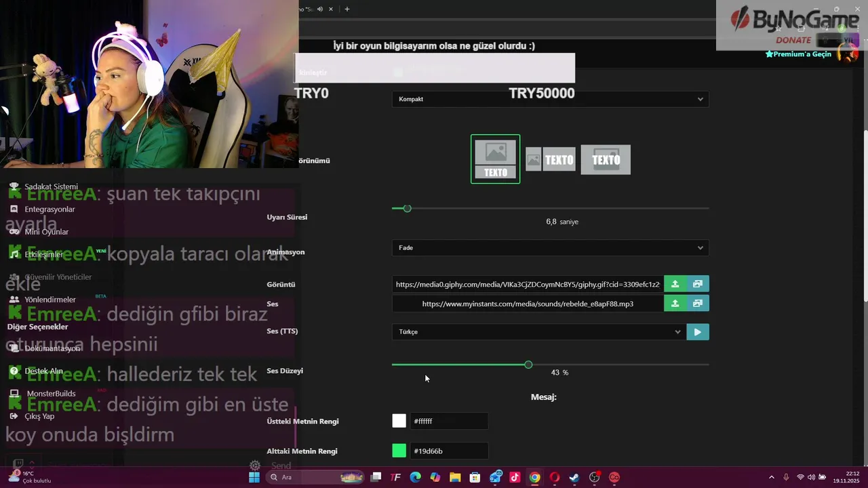Open the Fade animation dropdown
Screen dimensions: 868x488
click(x=551, y=247)
